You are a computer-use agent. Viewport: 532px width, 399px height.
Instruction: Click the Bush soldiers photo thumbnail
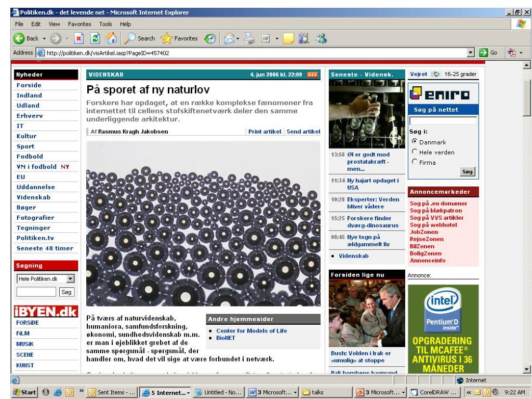(x=367, y=313)
